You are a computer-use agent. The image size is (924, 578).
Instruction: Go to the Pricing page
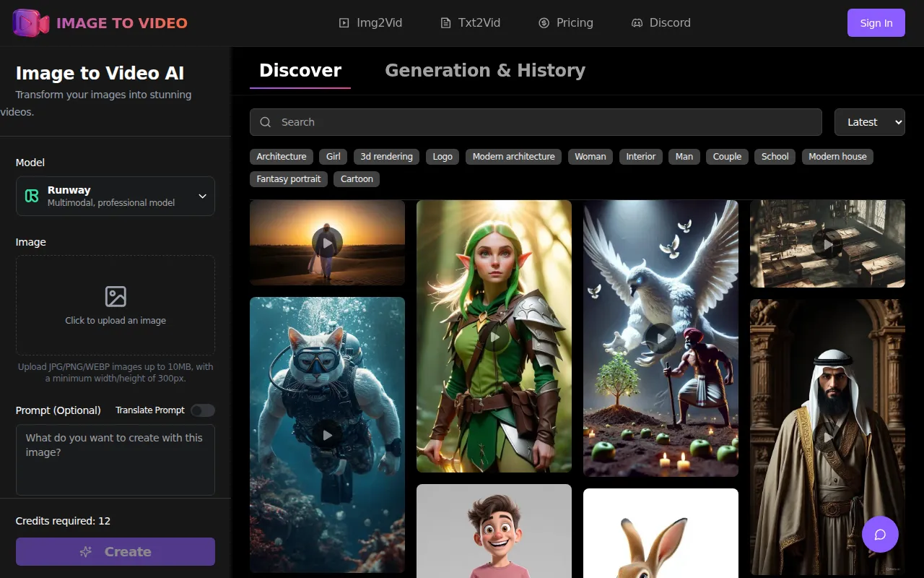click(566, 23)
